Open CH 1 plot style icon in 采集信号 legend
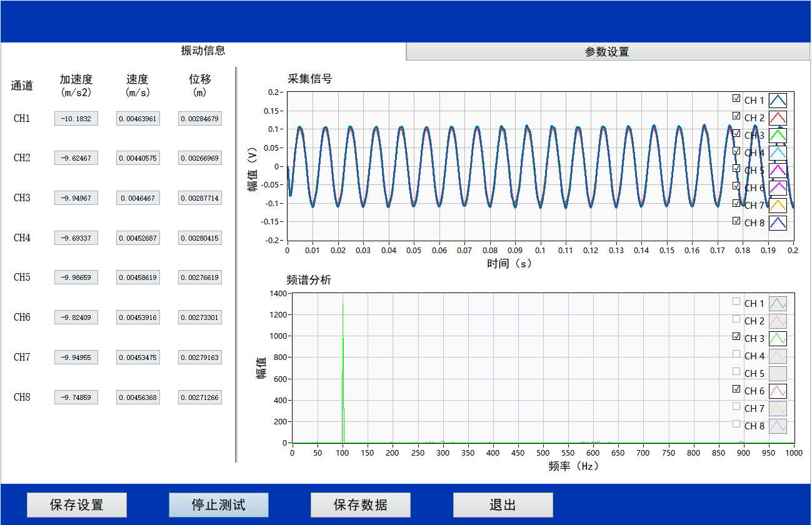This screenshot has width=812, height=525. tap(778, 100)
